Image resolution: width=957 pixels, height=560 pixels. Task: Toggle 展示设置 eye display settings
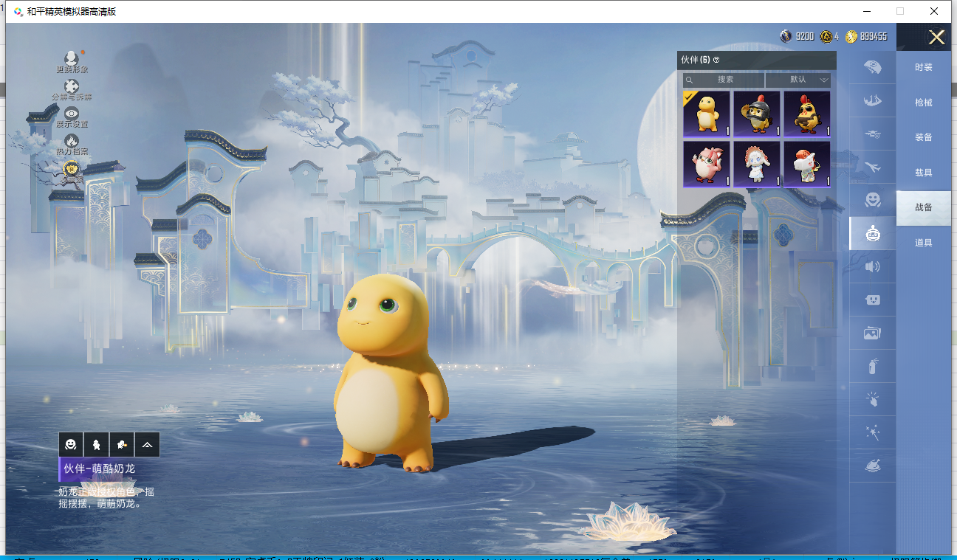coord(72,114)
